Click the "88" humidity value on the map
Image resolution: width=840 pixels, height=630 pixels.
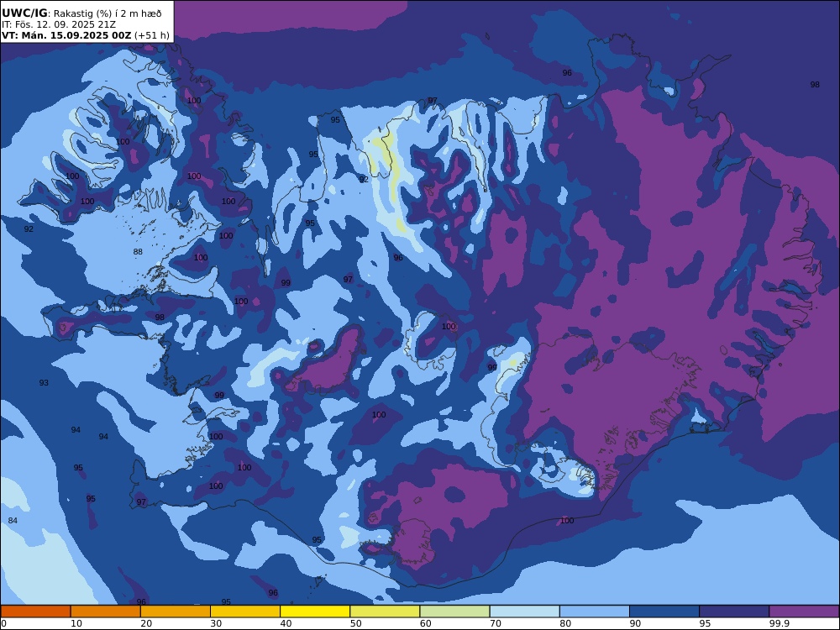[x=138, y=252]
